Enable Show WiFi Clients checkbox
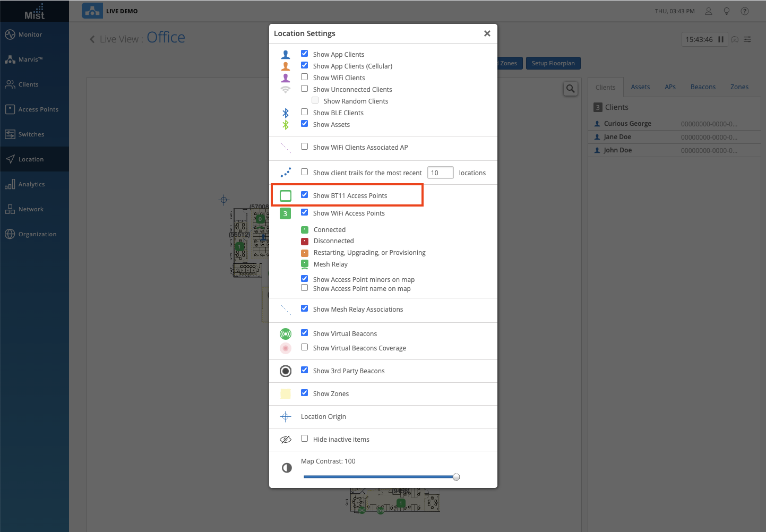This screenshot has height=532, width=766. pyautogui.click(x=305, y=77)
